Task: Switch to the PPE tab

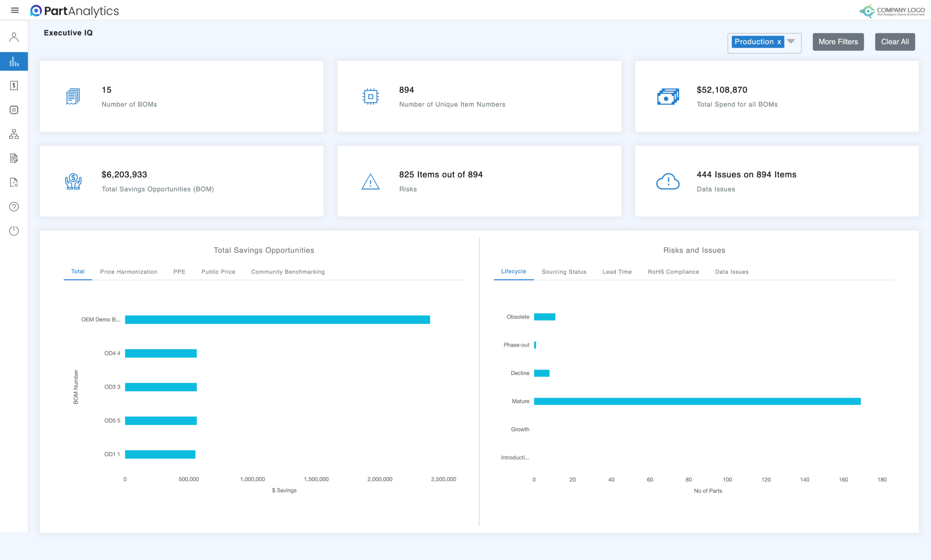Action: coord(179,272)
